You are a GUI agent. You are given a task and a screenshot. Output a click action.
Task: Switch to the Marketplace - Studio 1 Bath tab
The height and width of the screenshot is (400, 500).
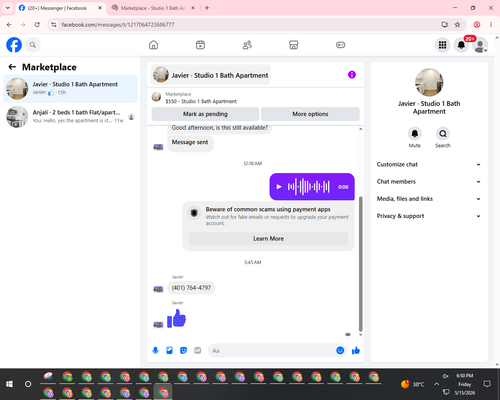(153, 8)
